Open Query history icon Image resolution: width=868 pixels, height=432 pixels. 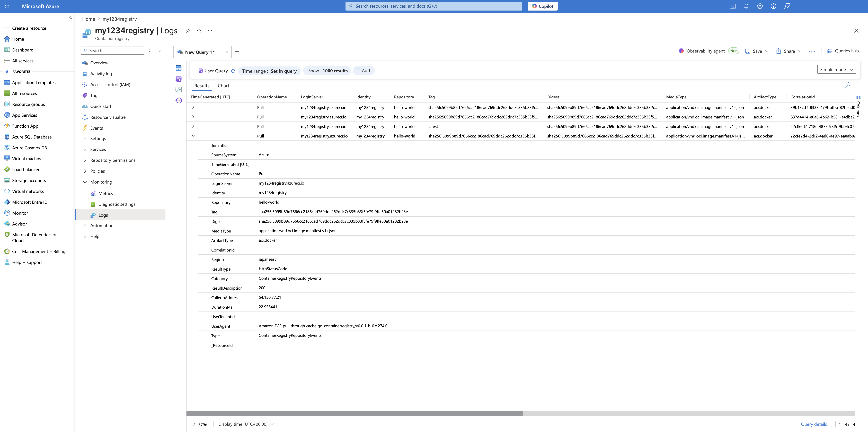click(x=179, y=100)
